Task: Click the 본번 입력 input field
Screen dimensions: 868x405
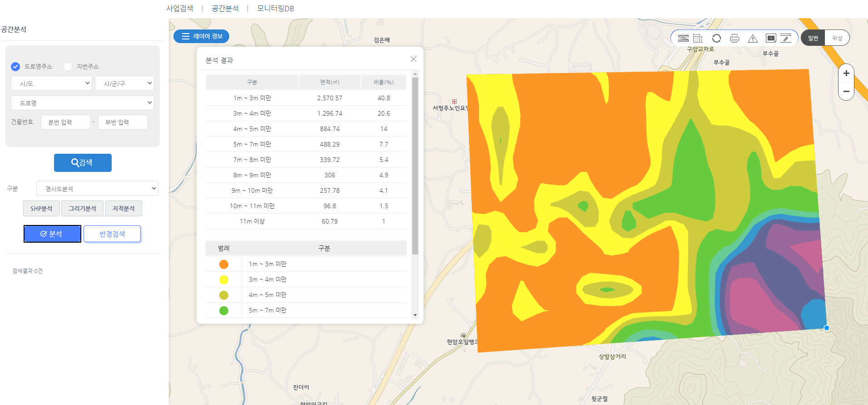Action: pos(65,122)
